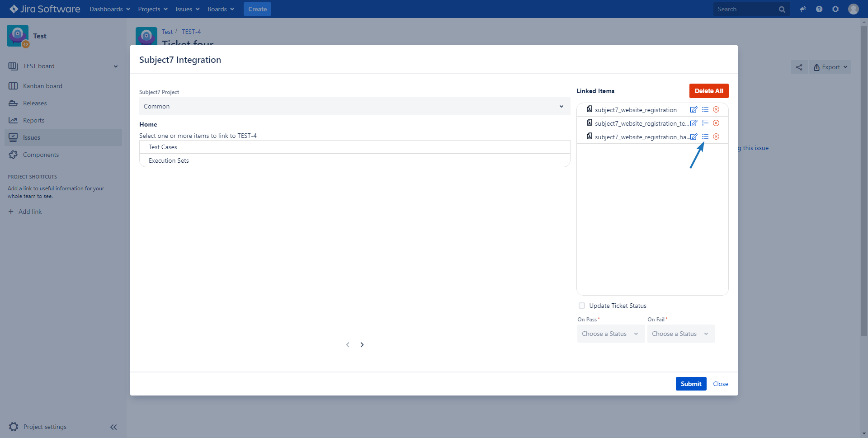This screenshot has height=438, width=868.
Task: Remove third linked item with red X
Action: pos(716,137)
